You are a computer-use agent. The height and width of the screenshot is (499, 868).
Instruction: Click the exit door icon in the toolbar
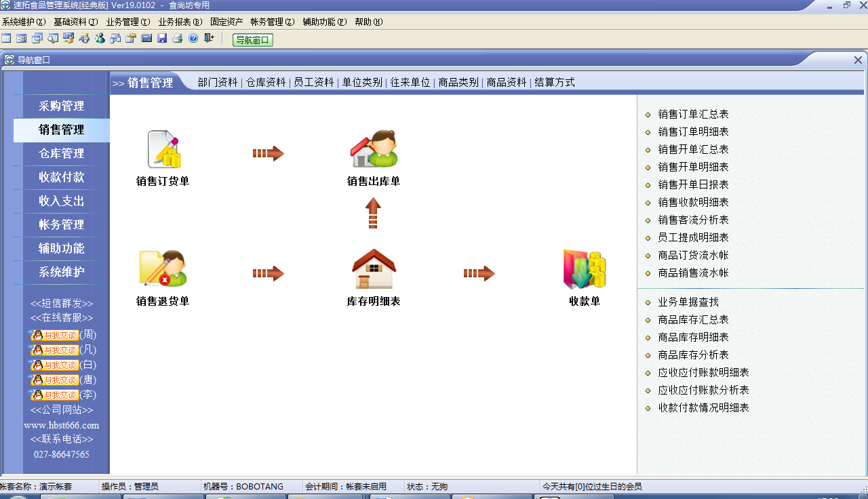(207, 39)
